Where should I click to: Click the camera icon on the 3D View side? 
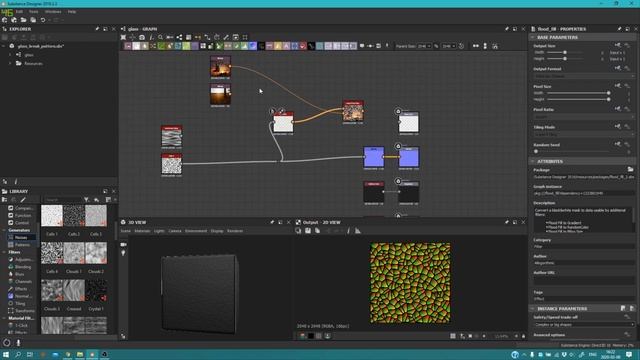[123, 244]
